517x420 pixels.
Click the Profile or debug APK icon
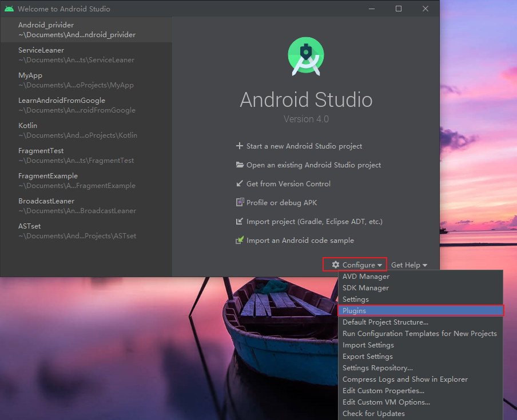(x=240, y=202)
